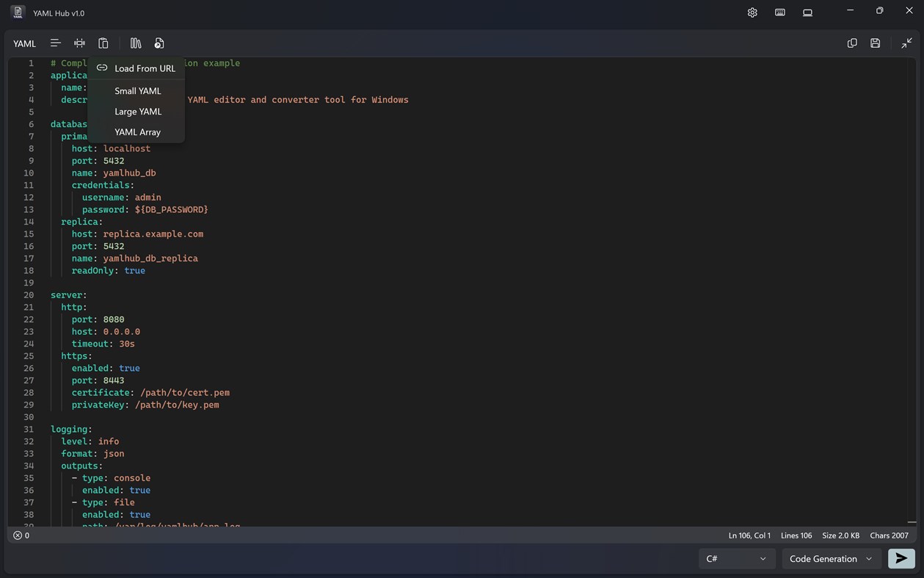This screenshot has height=578, width=924.
Task: Select Small YAML sample
Action: 136,91
